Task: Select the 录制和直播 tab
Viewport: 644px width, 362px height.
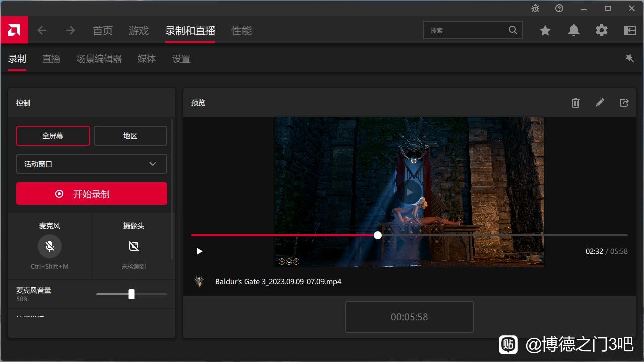Action: (190, 31)
